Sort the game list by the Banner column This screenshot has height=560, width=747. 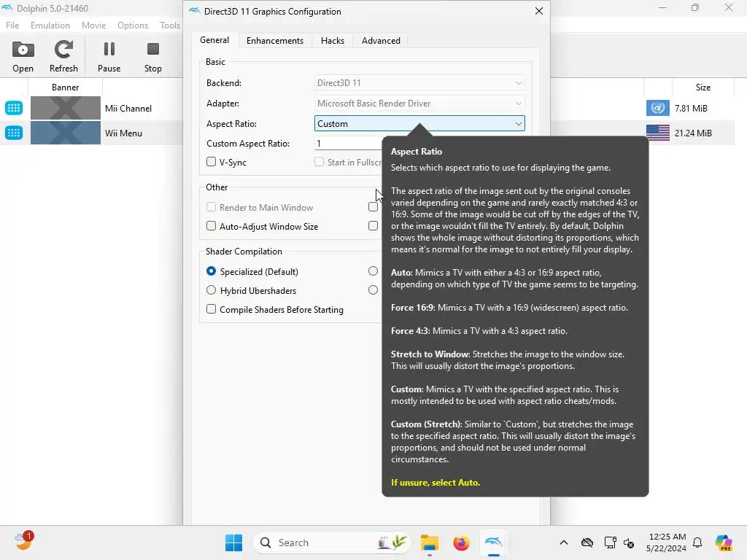click(65, 87)
